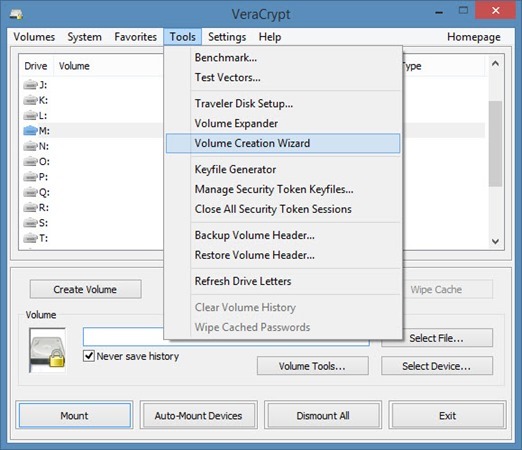522x450 pixels.
Task: Select the T: drive icon
Action: pos(30,238)
